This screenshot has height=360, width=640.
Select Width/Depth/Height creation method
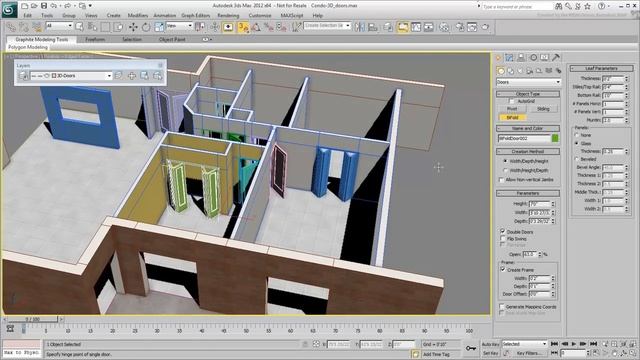click(x=505, y=161)
